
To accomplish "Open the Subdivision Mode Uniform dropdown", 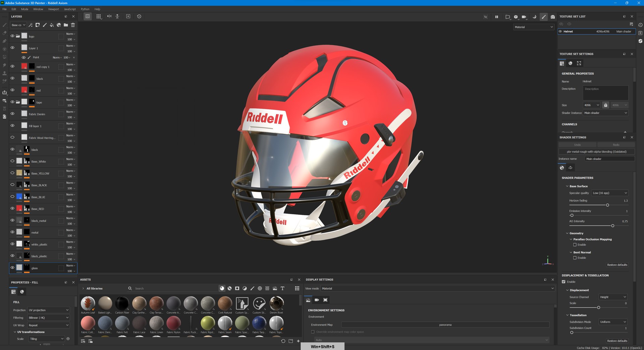I will 613,322.
